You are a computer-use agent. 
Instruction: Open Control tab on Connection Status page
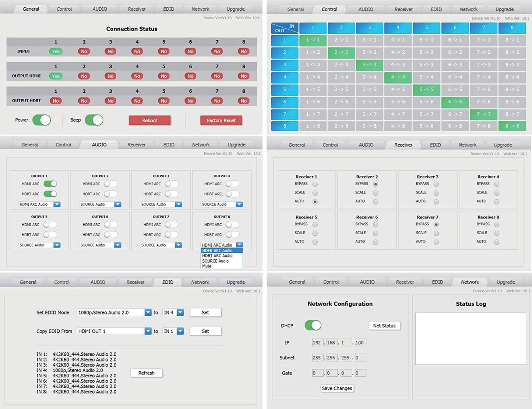pos(64,9)
